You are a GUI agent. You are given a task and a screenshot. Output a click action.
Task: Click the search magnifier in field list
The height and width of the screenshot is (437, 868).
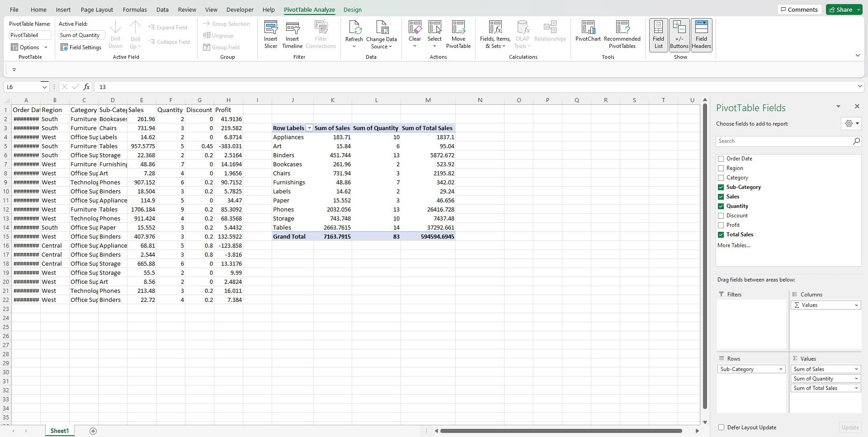[x=856, y=141]
